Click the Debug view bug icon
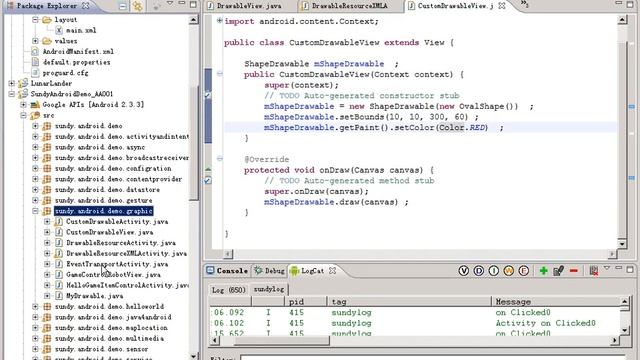 (258, 270)
